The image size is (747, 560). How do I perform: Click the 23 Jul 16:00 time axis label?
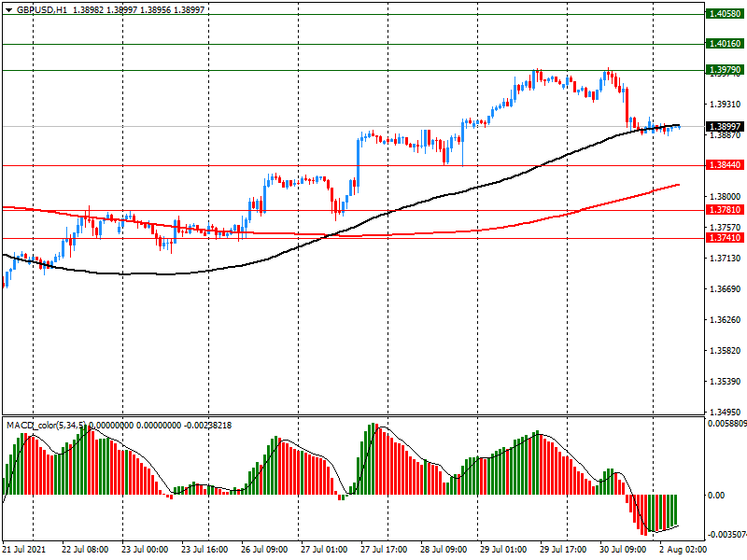pyautogui.click(x=204, y=550)
